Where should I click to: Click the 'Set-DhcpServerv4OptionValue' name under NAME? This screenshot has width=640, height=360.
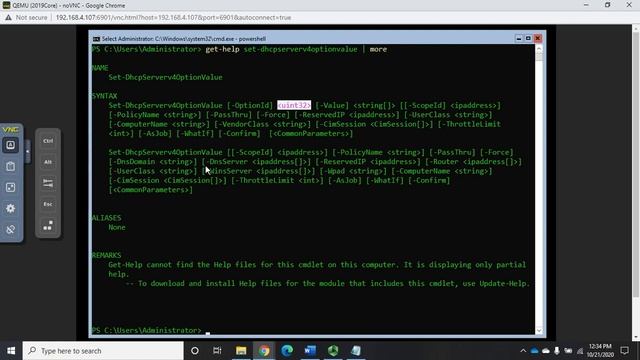(x=165, y=77)
